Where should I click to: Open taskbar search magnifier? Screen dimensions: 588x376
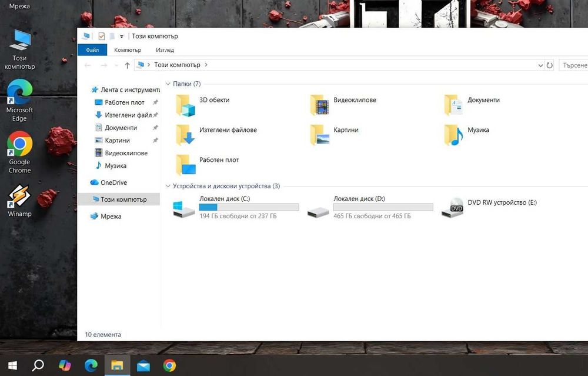[38, 365]
